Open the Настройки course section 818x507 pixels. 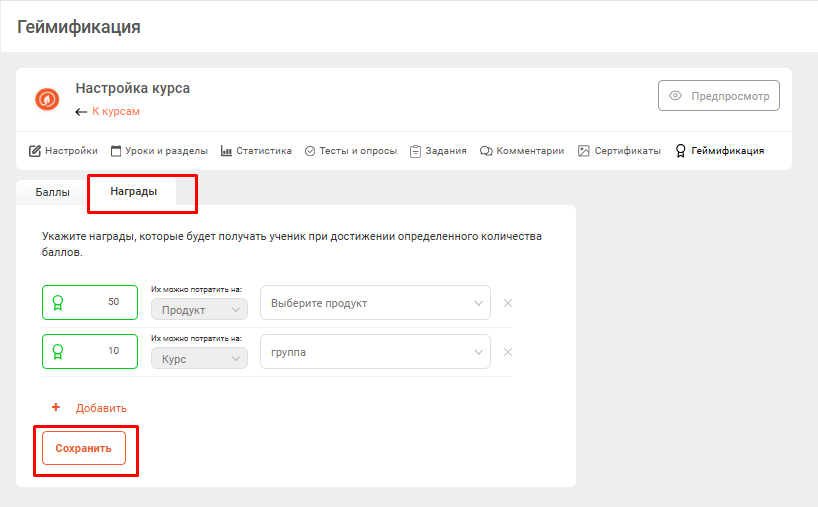[x=63, y=151]
